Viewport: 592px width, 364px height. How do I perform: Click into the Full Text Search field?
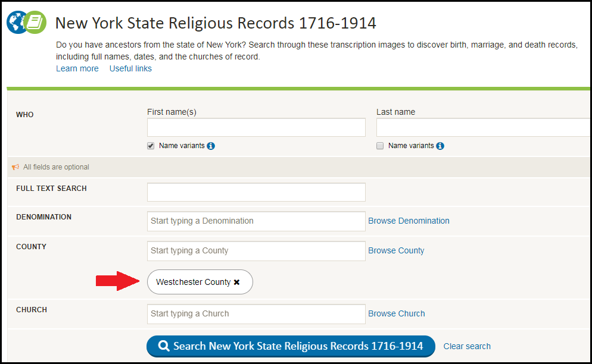(256, 192)
